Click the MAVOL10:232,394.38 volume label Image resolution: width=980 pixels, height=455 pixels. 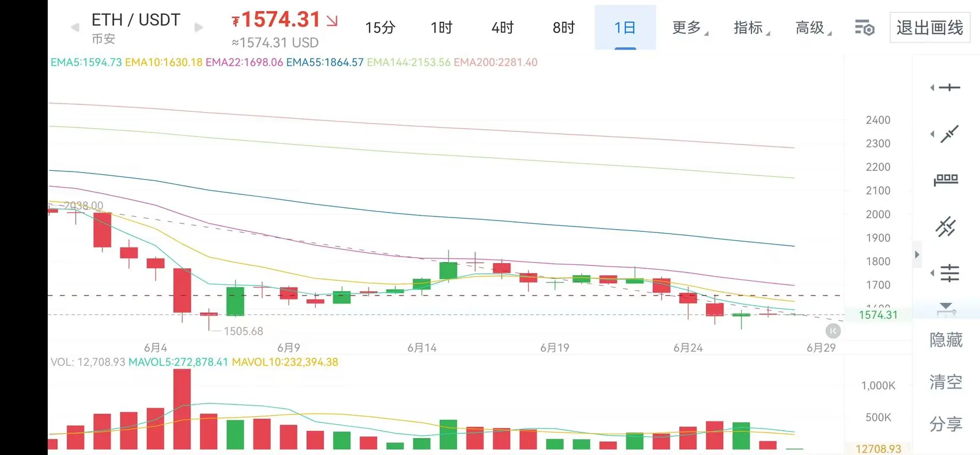coord(285,362)
